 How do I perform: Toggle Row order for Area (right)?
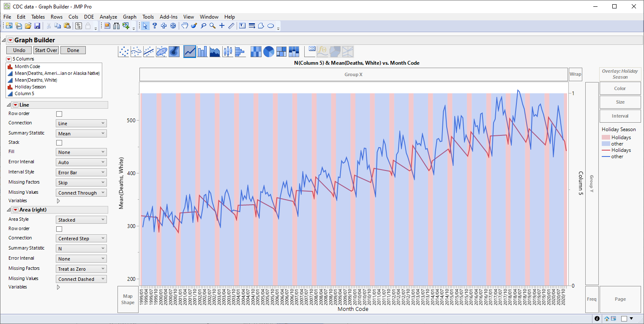pyautogui.click(x=58, y=228)
